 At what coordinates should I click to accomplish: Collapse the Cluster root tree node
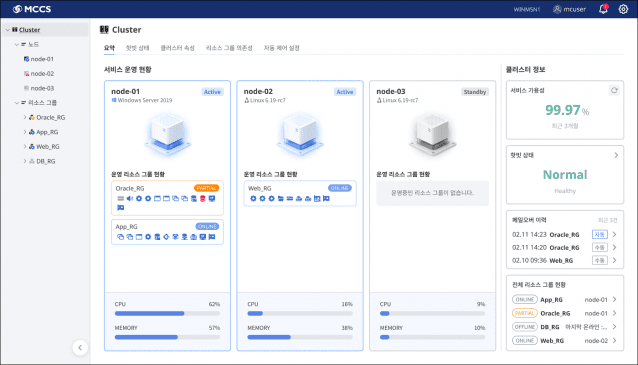pos(8,30)
